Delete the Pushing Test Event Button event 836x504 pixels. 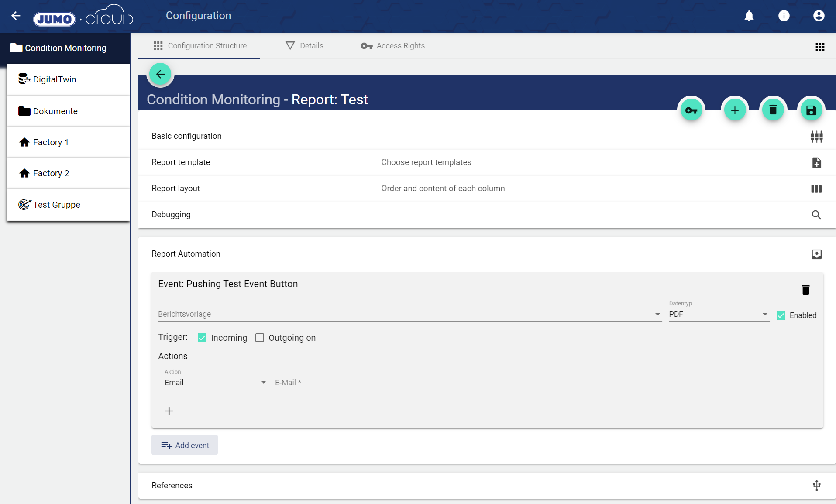pos(805,290)
